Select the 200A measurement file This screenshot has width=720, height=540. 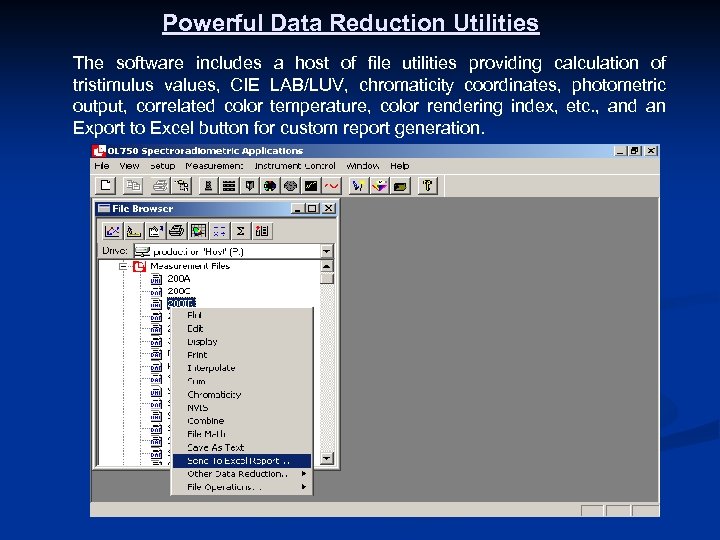coord(179,279)
